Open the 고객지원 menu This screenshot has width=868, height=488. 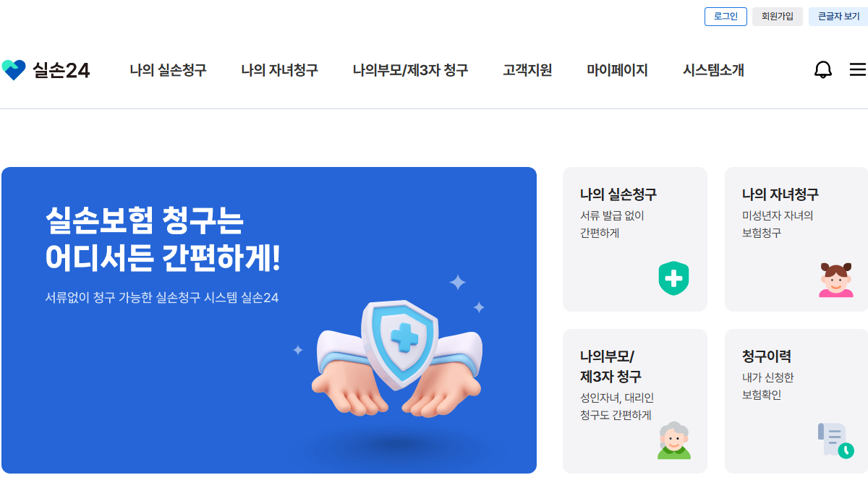pyautogui.click(x=527, y=70)
